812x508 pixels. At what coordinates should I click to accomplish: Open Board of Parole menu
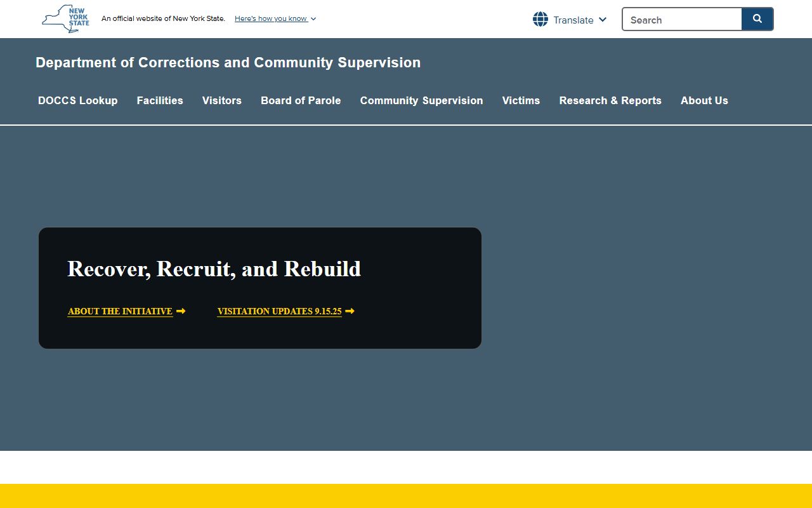coord(301,100)
